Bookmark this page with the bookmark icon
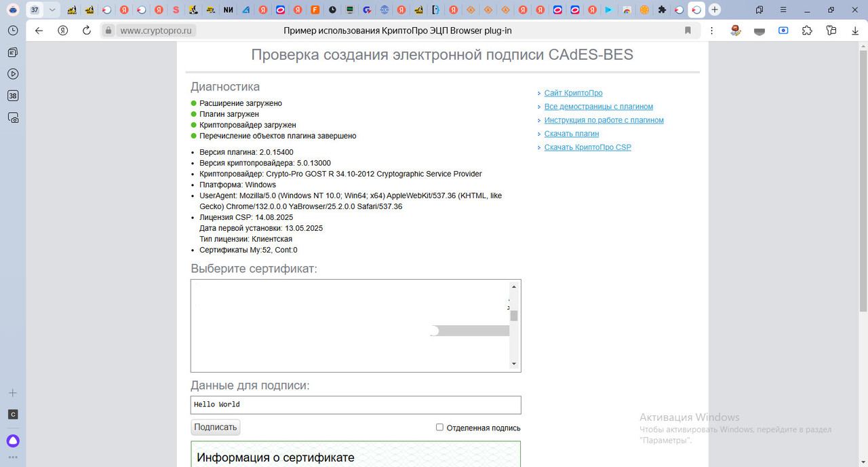Image resolution: width=868 pixels, height=467 pixels. click(x=688, y=31)
